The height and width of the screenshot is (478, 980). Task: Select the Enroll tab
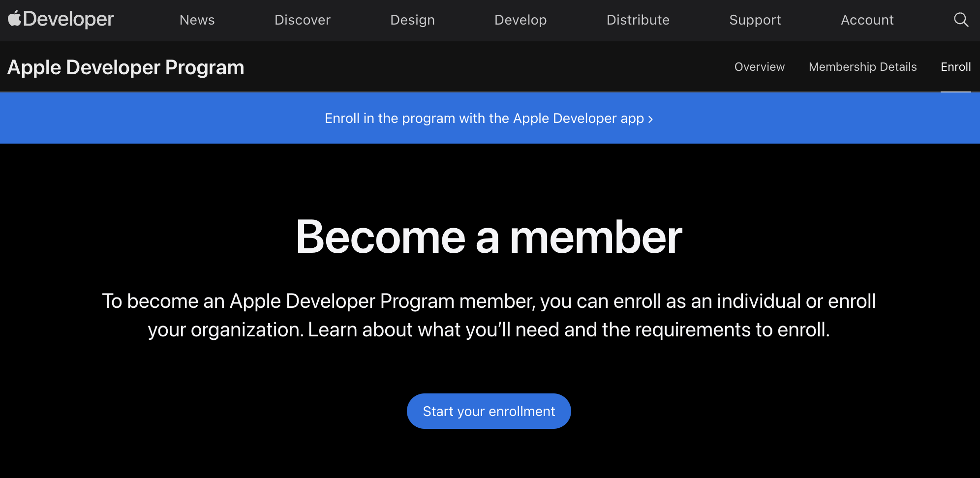pos(955,67)
